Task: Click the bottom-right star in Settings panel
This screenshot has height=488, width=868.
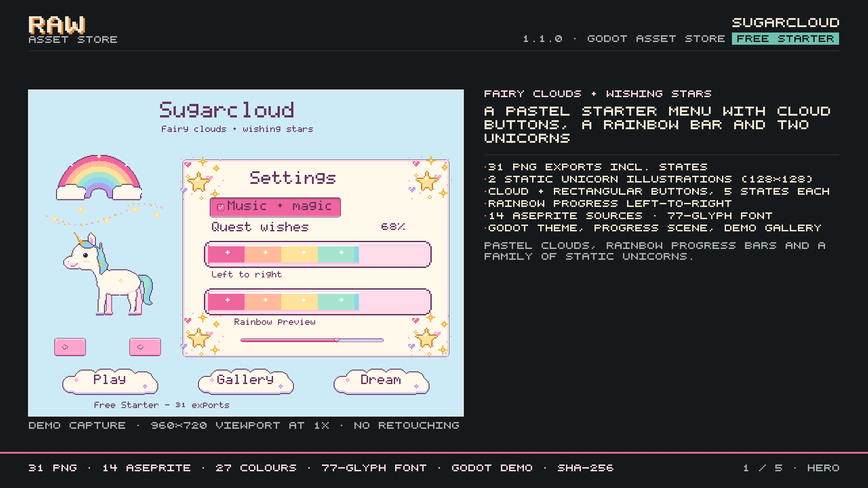Action: [426, 338]
